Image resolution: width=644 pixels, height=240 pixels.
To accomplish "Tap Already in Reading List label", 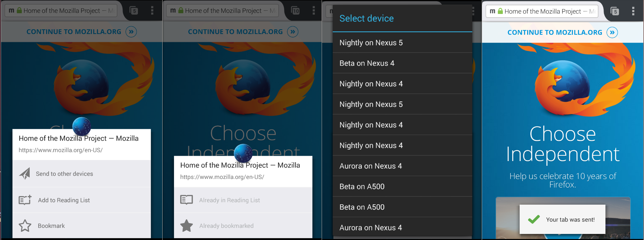I will pos(229,200).
